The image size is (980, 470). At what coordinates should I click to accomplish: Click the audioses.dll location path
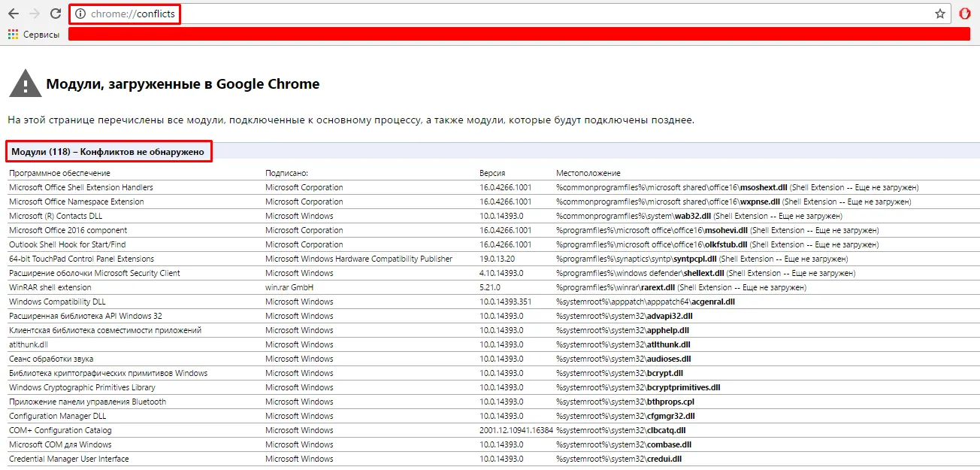(623, 359)
